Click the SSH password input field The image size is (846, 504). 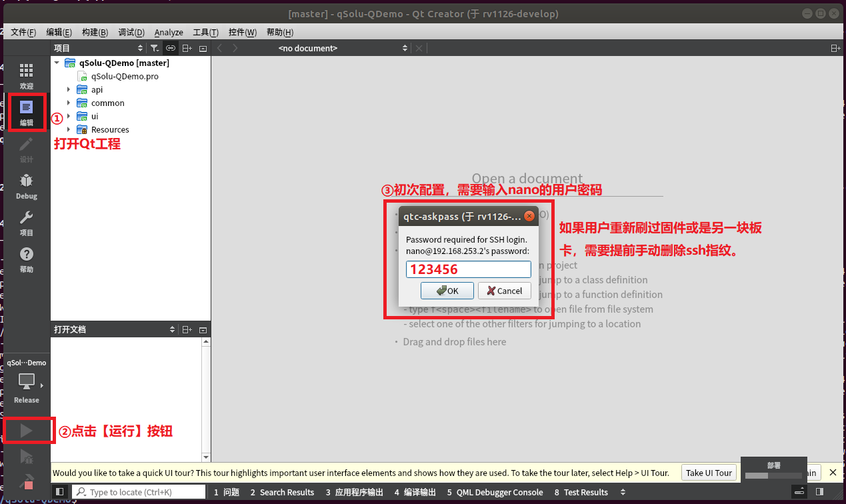(469, 269)
